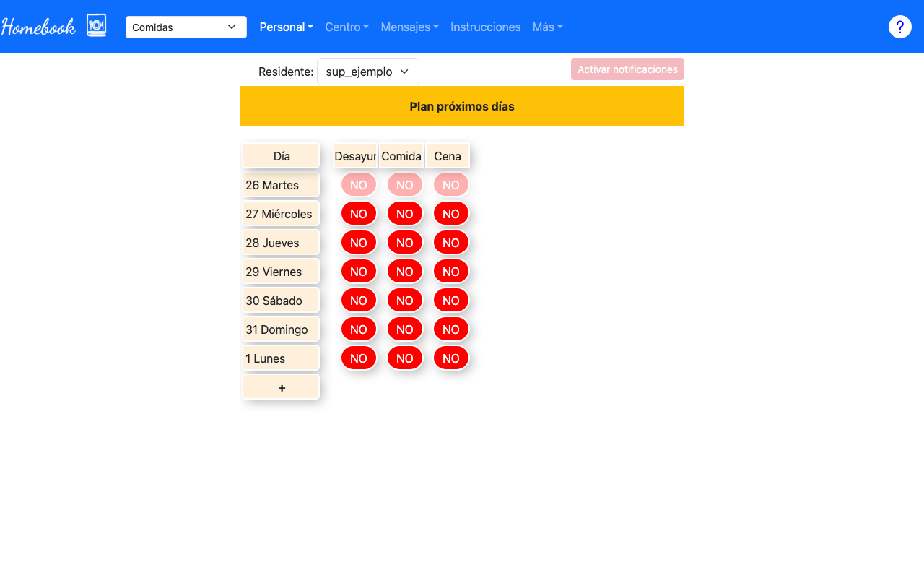Toggle Comida NO for 30 Sábado
Screen dimensions: 924x578
tap(405, 301)
